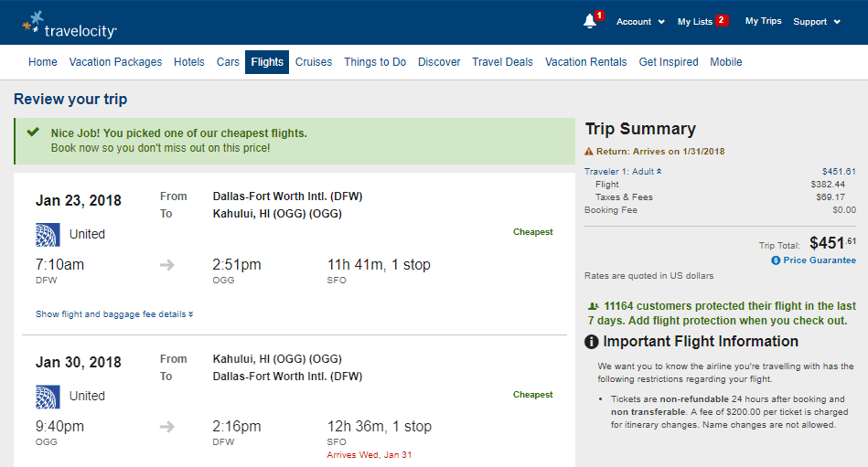Click the Price Guarantee link
Image resolution: width=868 pixels, height=467 pixels.
click(x=820, y=260)
